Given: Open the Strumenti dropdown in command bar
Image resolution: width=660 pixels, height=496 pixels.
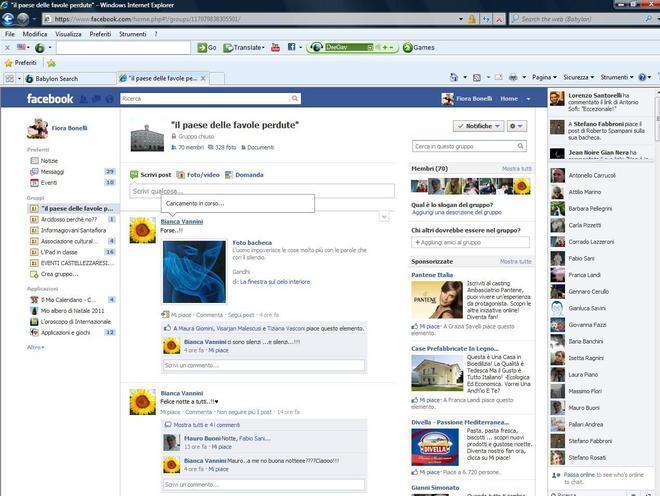Looking at the screenshot, I should click(617, 77).
